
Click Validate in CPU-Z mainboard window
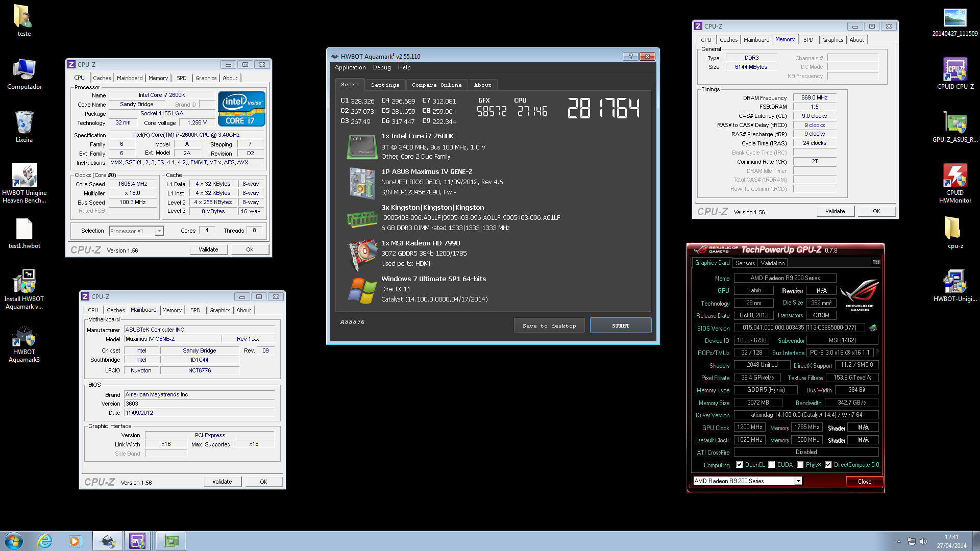[222, 482]
